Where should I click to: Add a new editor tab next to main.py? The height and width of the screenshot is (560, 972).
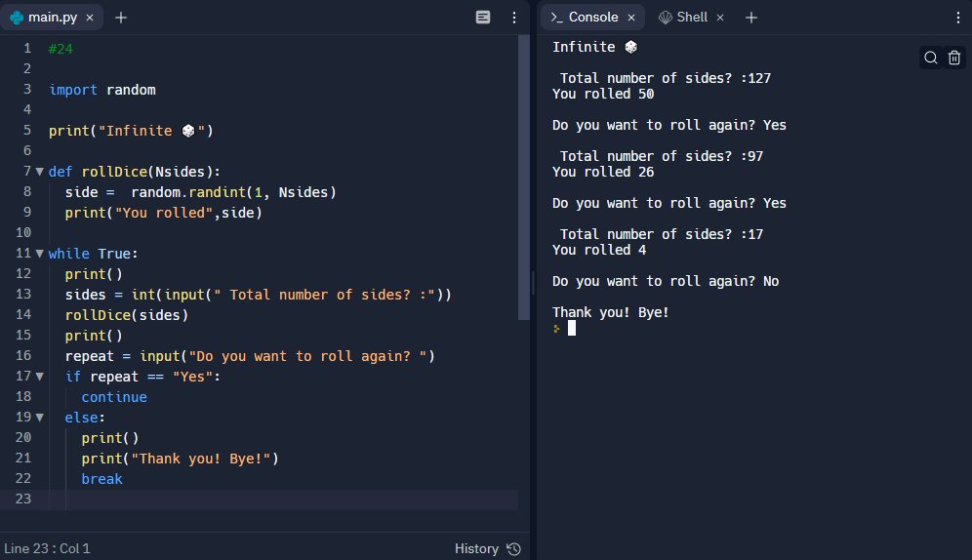tap(121, 18)
